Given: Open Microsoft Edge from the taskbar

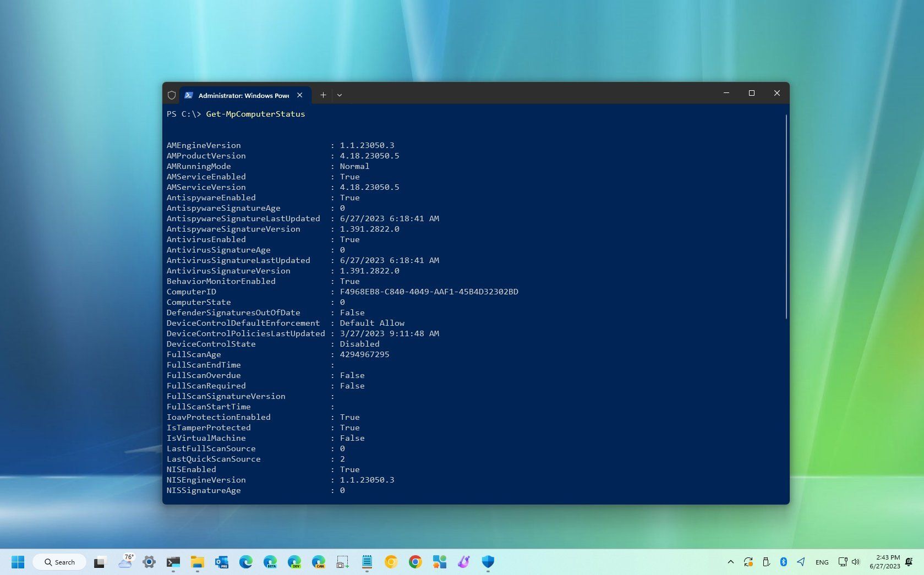Looking at the screenshot, I should pyautogui.click(x=246, y=562).
